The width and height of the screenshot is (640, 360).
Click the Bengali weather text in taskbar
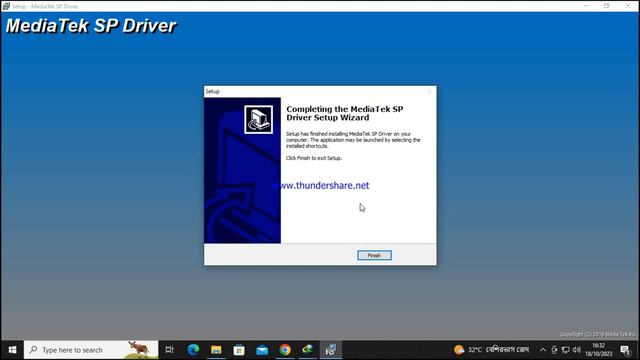click(x=507, y=350)
